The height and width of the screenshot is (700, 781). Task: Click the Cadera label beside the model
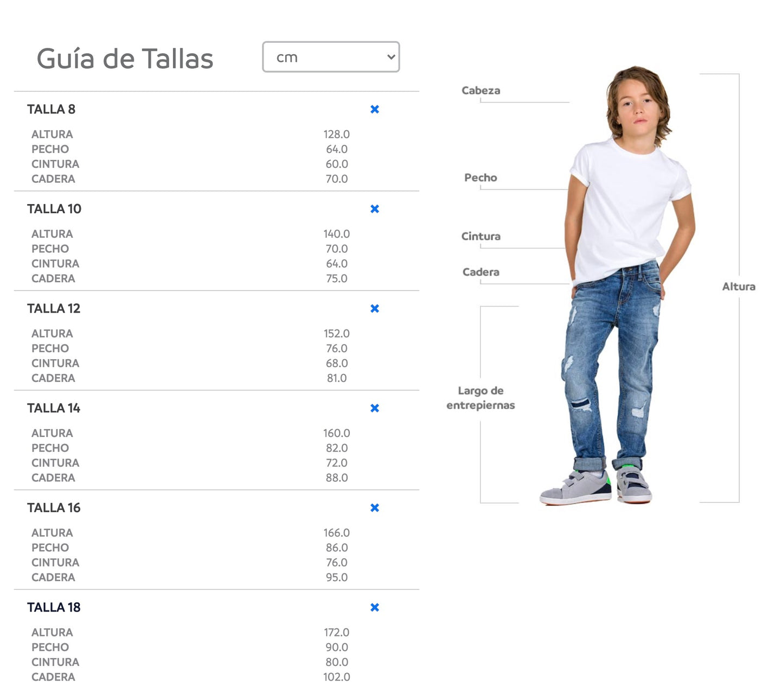point(481,272)
